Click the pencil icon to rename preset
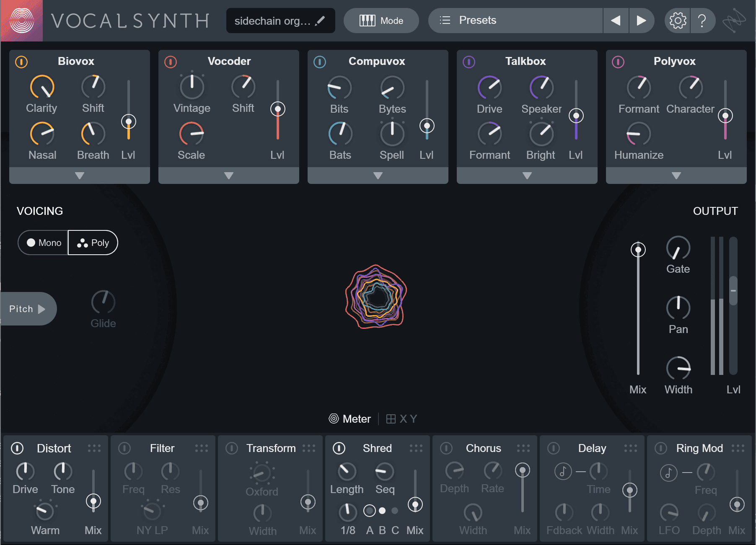Viewport: 756px width, 545px height. [320, 21]
